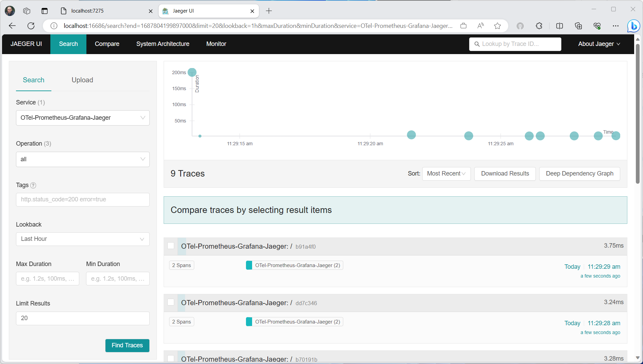
Task: Click the service tag of trace dd7c346
Action: pos(295,322)
